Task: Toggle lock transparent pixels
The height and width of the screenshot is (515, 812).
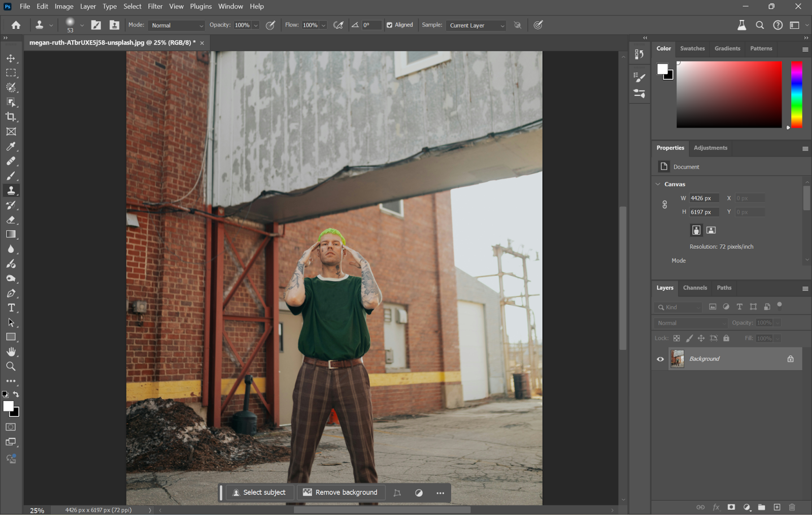Action: (676, 338)
